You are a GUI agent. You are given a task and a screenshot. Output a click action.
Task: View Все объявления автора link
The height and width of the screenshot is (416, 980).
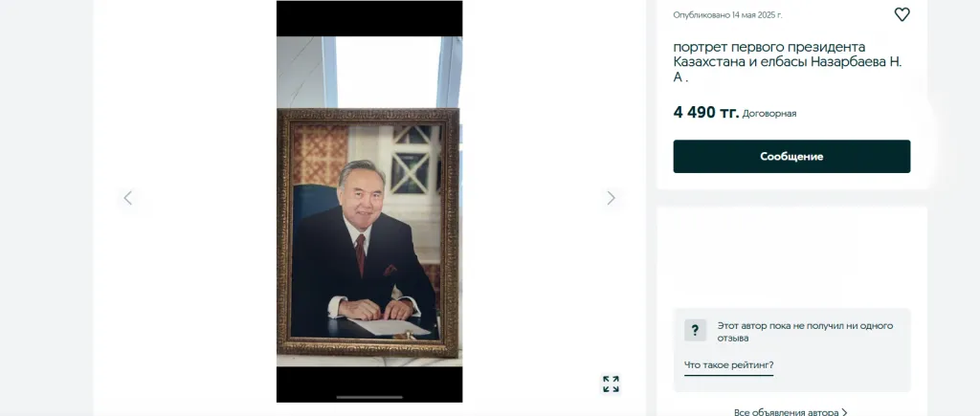(x=787, y=412)
